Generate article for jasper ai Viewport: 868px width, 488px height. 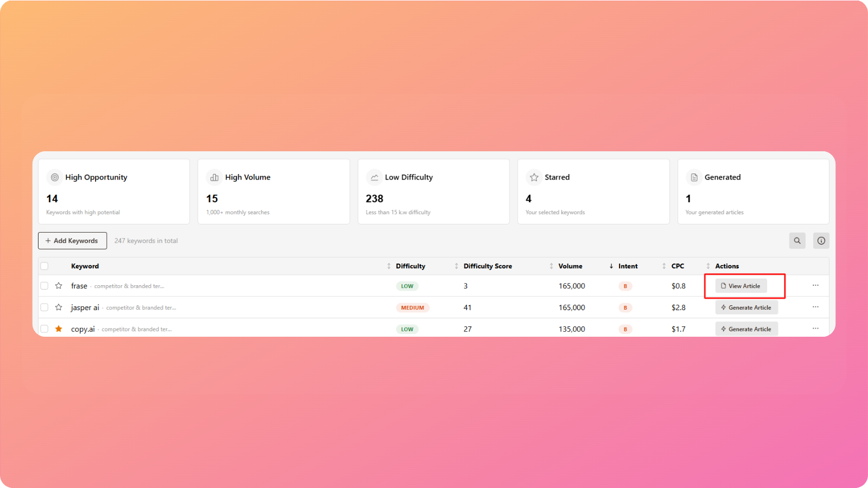[746, 307]
